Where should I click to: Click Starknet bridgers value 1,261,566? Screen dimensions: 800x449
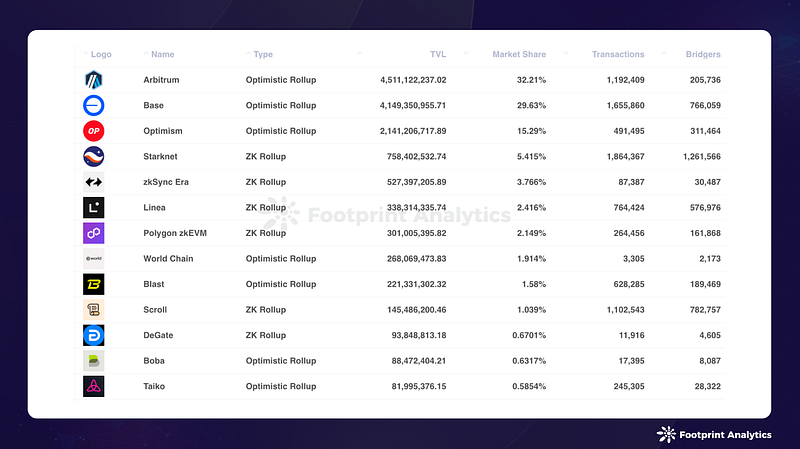702,157
